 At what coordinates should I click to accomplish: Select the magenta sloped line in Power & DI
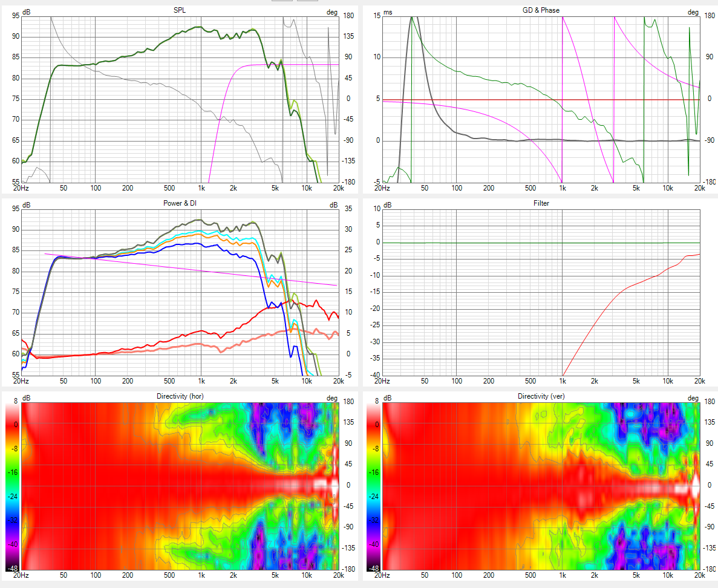[x=191, y=269]
